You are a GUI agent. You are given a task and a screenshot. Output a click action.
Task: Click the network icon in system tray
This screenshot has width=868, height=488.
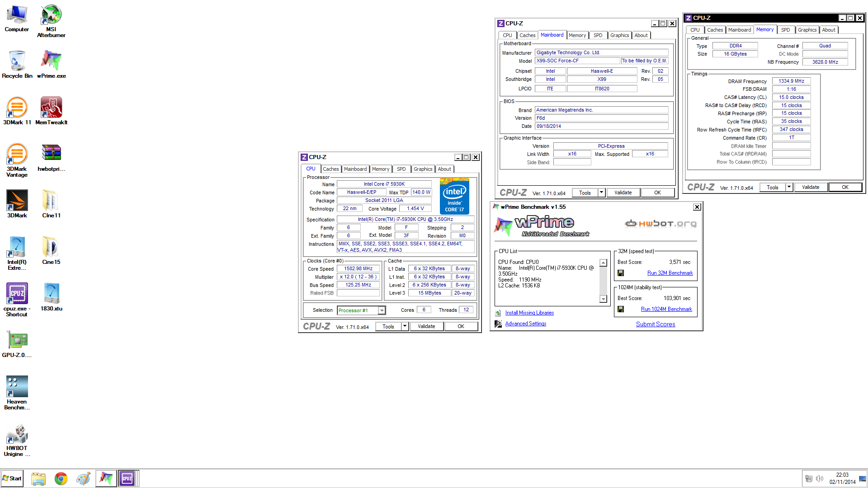pyautogui.click(x=809, y=479)
